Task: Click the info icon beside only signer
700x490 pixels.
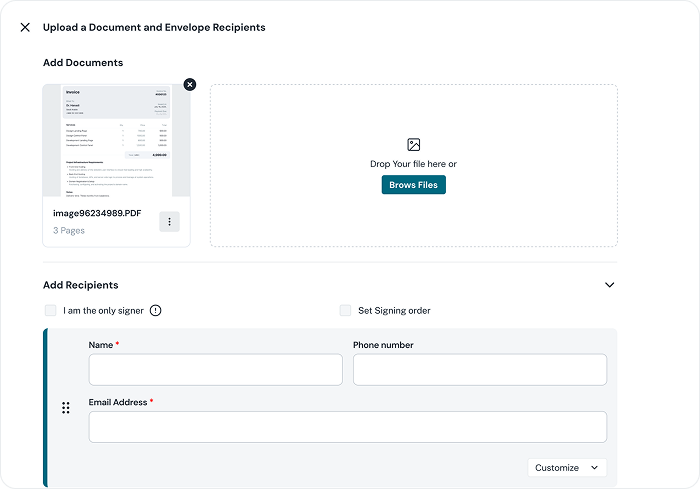Action: [x=155, y=311]
